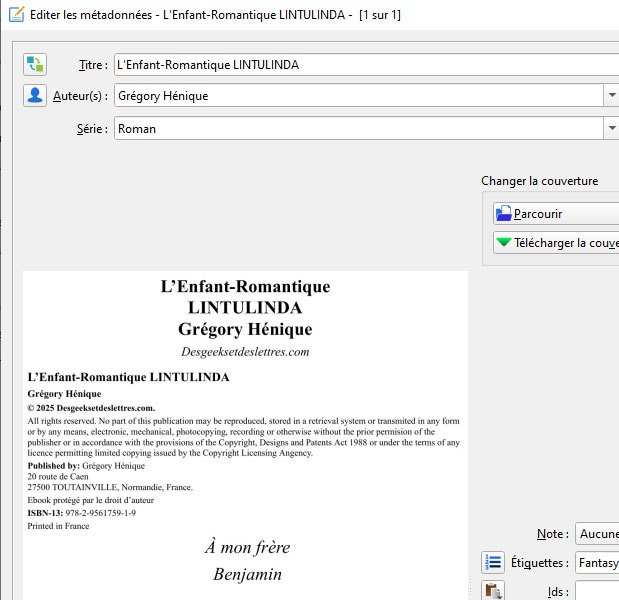This screenshot has width=619, height=600.
Task: Click the swap title and author icon
Action: click(x=35, y=64)
